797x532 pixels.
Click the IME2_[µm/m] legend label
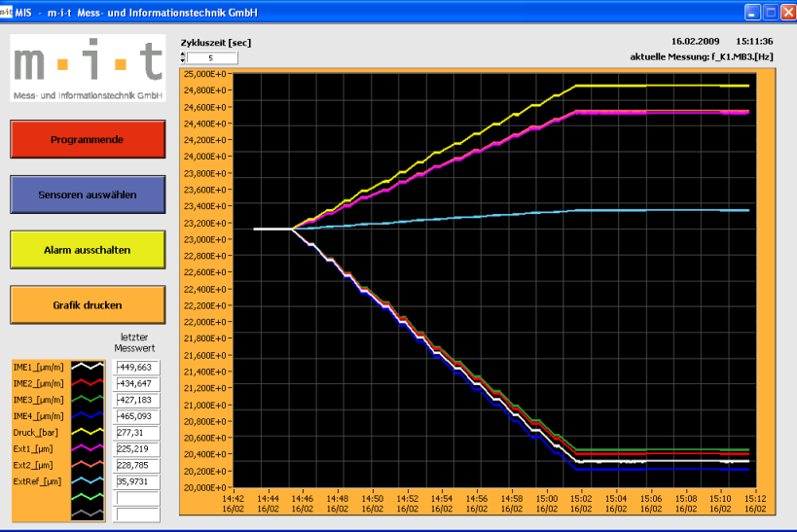(x=39, y=383)
